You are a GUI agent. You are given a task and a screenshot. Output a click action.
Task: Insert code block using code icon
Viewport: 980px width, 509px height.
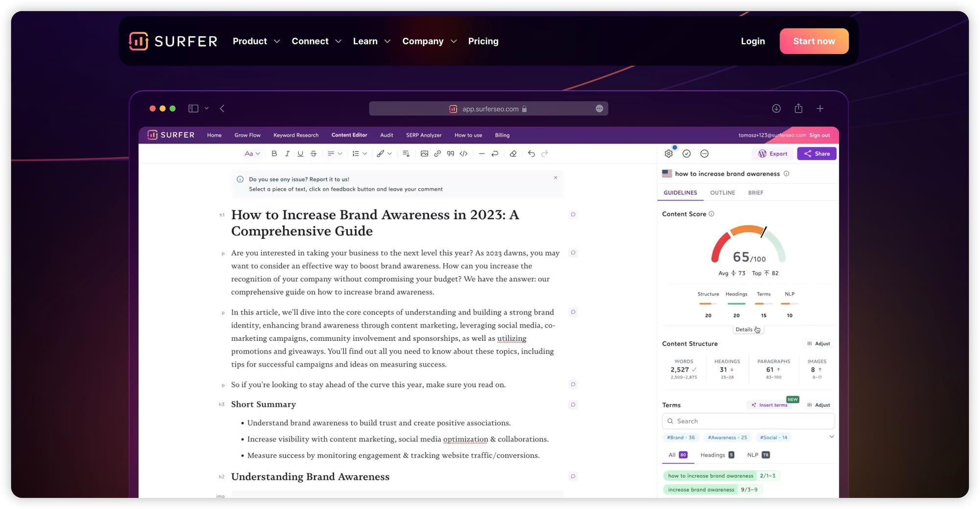coord(464,154)
